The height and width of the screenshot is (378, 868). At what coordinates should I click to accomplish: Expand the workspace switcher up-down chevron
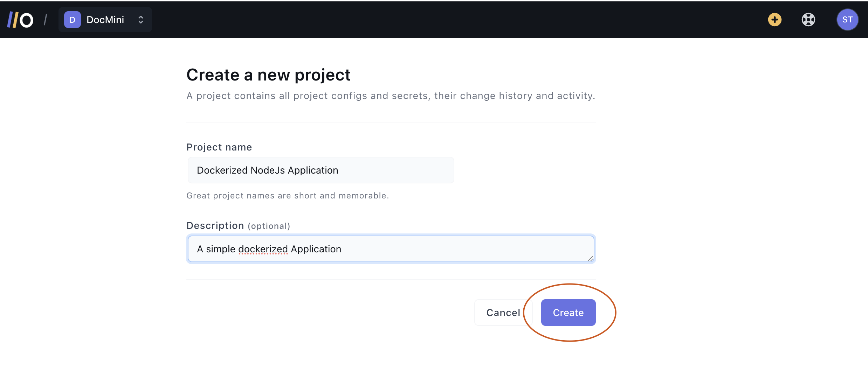pos(141,20)
